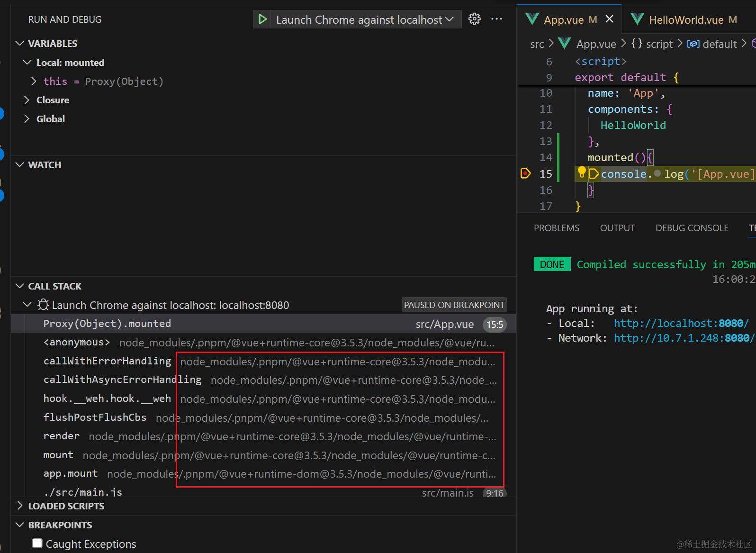Image resolution: width=756 pixels, height=553 pixels.
Task: Click the src breadcrumb
Action: [537, 44]
